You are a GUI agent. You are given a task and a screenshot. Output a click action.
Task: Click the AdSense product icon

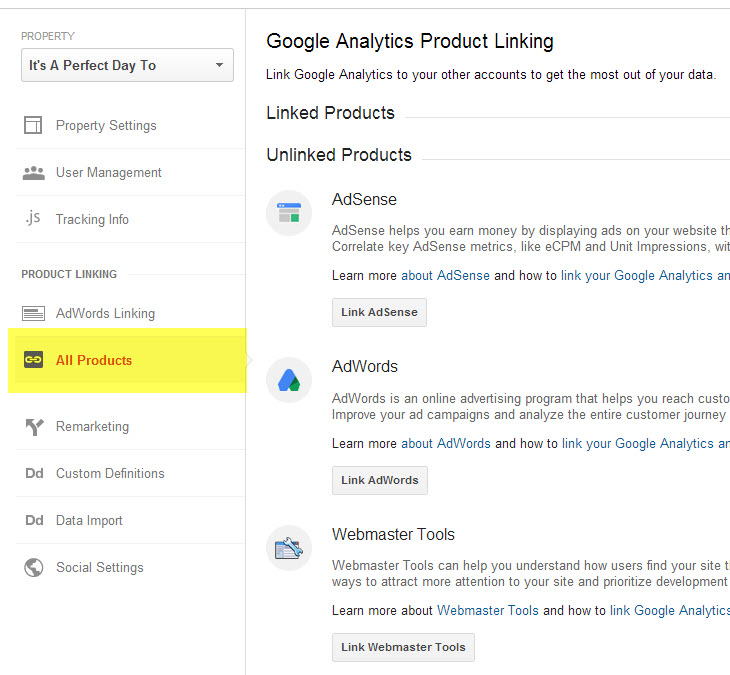(289, 213)
